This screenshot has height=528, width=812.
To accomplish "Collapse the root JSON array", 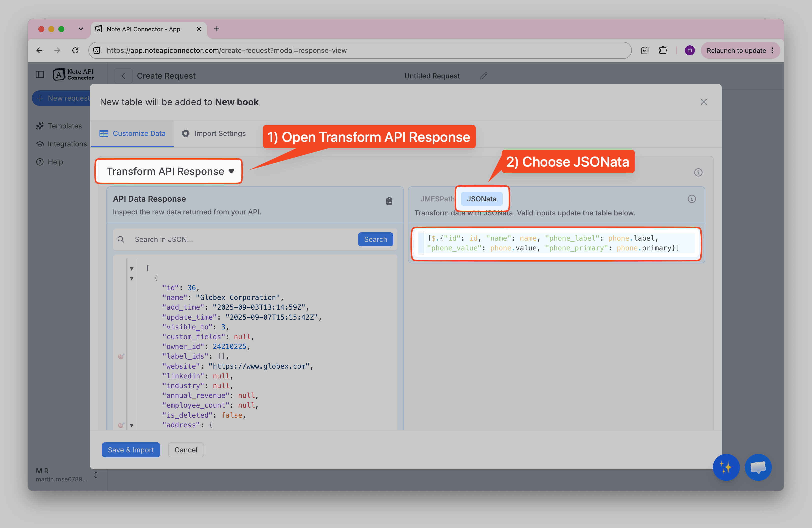I will tap(132, 269).
